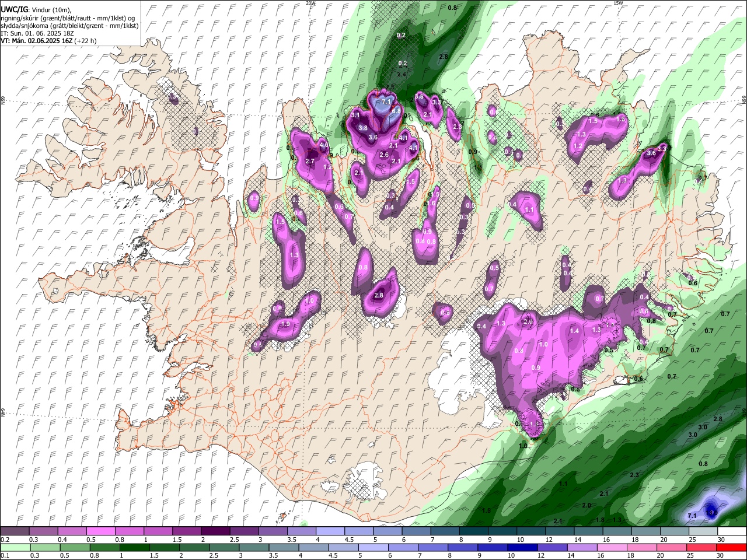The height and width of the screenshot is (560, 747).
Task: Click snow legend swatch between 0.2 and 0.3
Action: pos(15,531)
